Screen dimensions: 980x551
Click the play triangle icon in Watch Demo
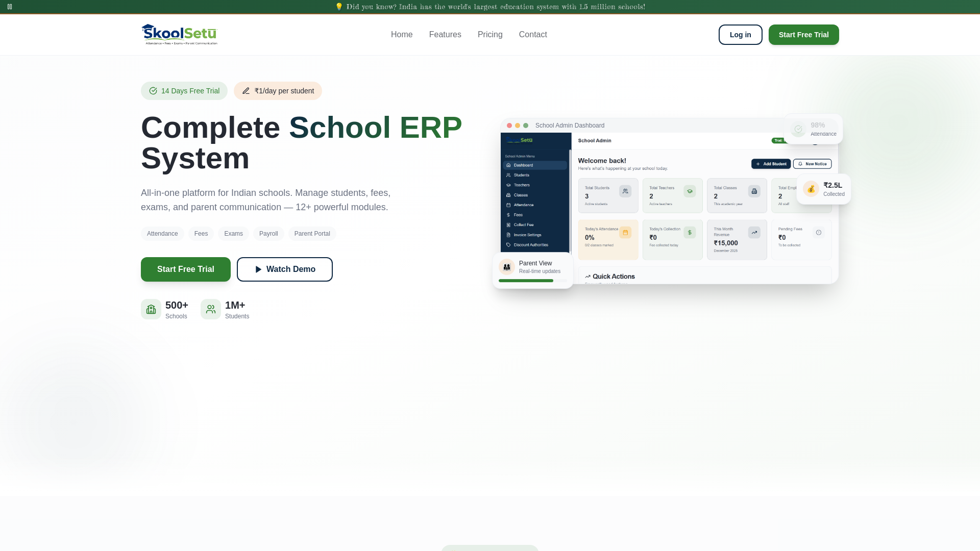[x=258, y=269]
